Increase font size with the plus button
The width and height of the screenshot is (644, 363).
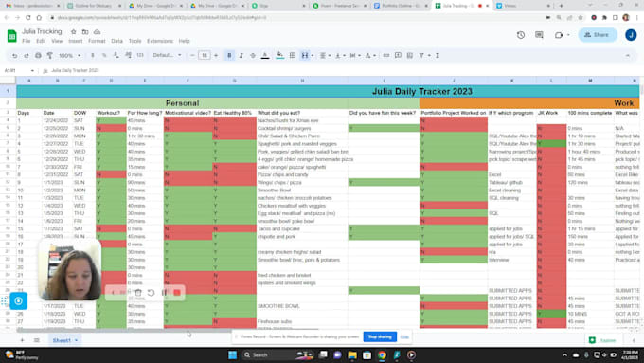[216, 56]
